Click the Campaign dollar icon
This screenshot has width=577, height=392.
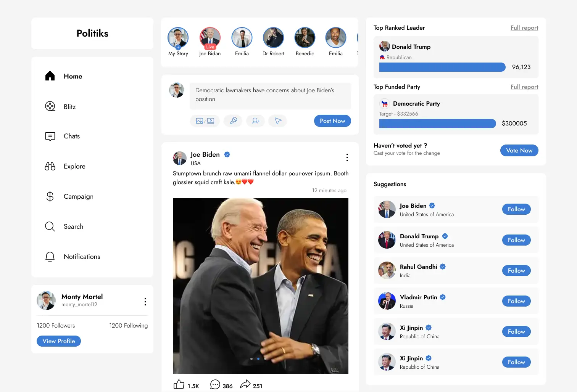point(50,196)
